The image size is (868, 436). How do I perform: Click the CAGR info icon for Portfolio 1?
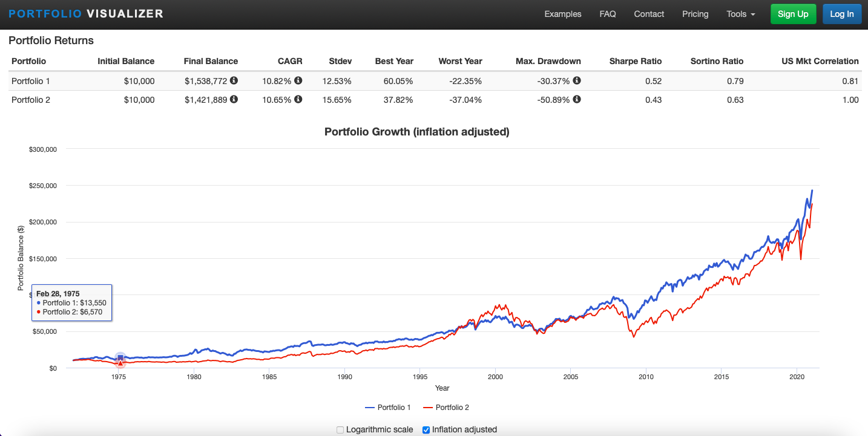click(298, 80)
